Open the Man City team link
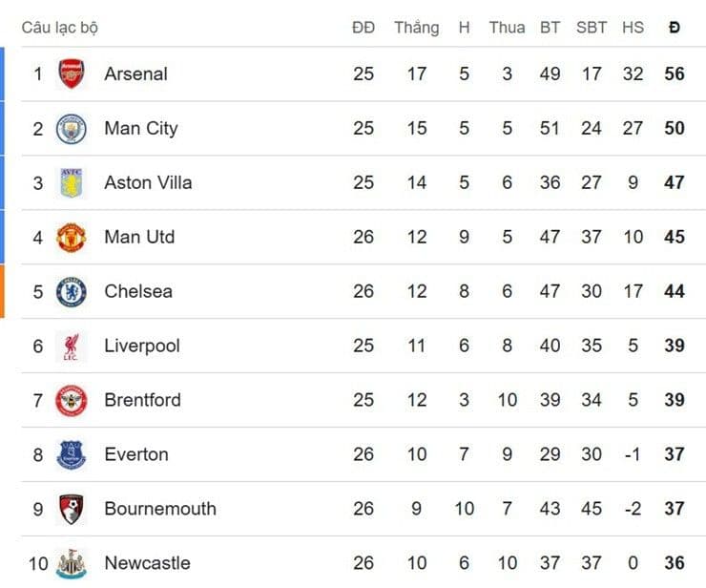This screenshot has width=706, height=588. [140, 128]
